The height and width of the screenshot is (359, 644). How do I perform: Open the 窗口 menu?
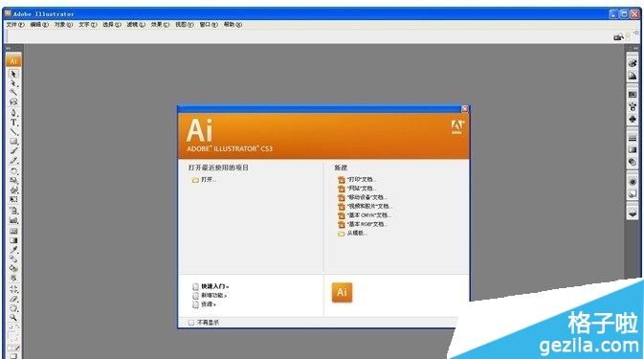coord(209,25)
